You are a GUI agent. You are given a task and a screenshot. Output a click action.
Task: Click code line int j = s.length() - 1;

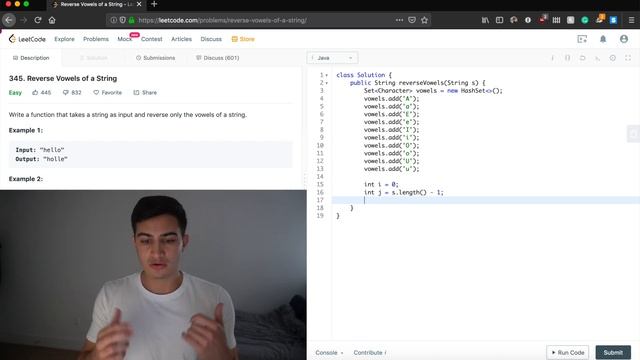(403, 192)
